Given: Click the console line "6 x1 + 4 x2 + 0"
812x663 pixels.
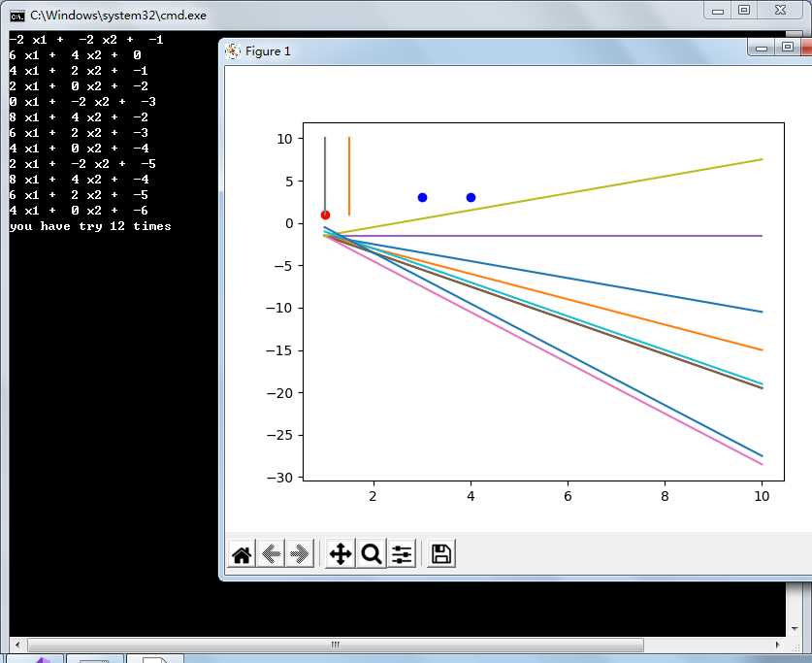Looking at the screenshot, I should pyautogui.click(x=75, y=55).
